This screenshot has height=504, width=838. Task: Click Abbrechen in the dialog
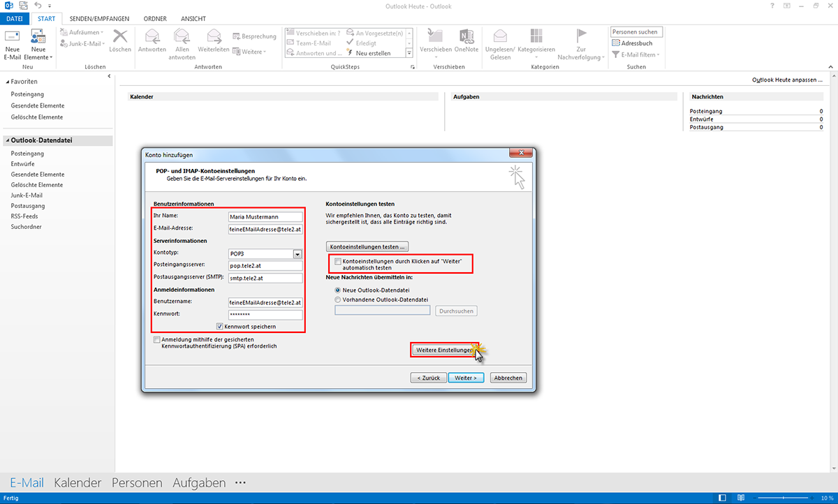click(508, 378)
